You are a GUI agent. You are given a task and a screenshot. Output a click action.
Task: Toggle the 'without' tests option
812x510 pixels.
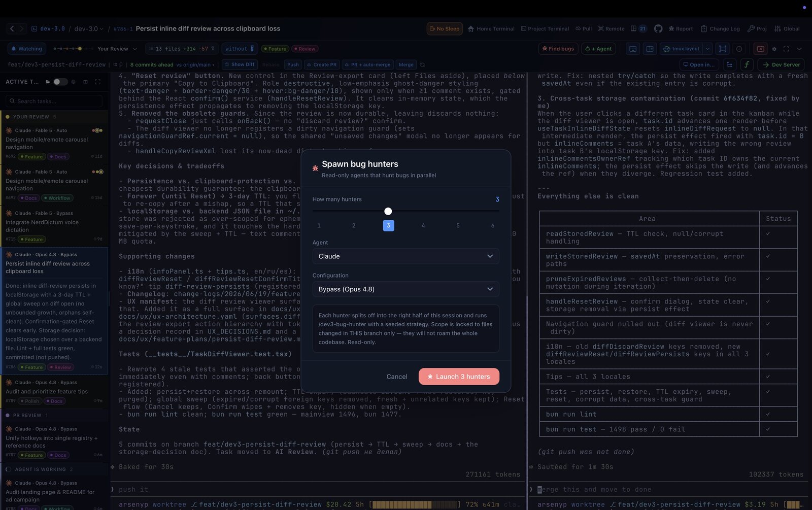coord(240,49)
